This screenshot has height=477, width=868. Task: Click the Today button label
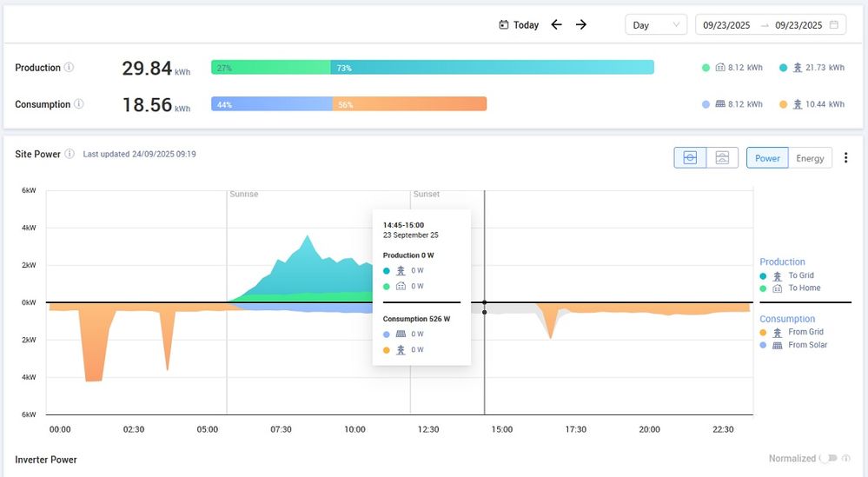coord(526,25)
